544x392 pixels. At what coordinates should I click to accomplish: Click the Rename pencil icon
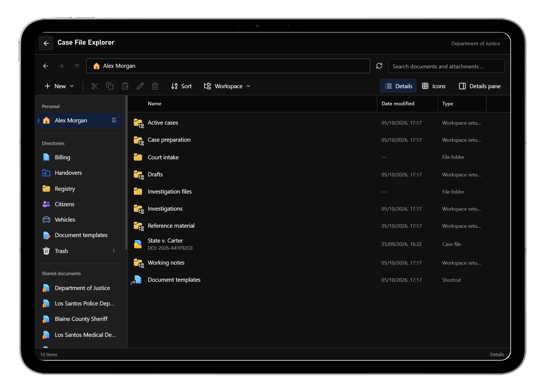140,86
